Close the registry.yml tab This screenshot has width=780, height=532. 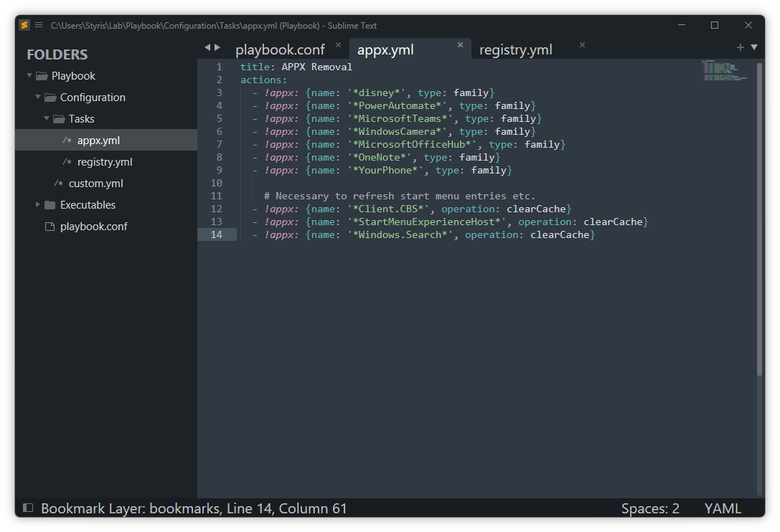[583, 45]
